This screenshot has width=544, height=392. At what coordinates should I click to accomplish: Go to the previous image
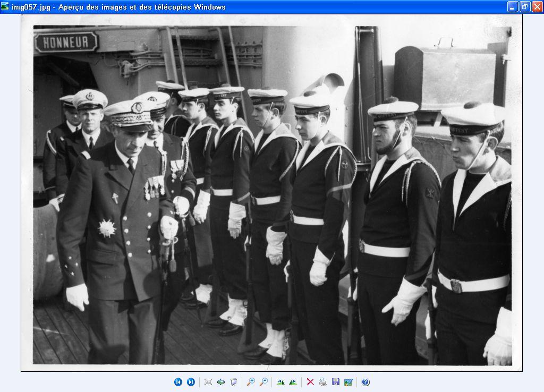click(178, 382)
